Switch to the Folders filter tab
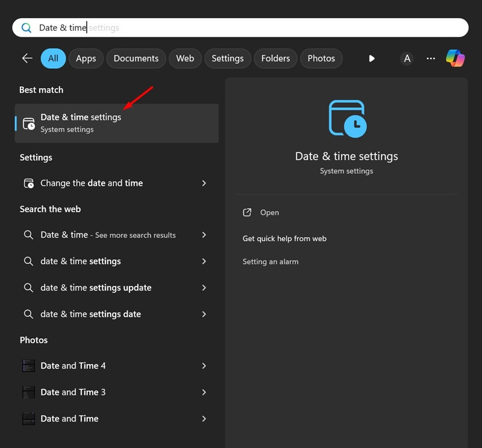This screenshot has height=448, width=482. click(275, 58)
